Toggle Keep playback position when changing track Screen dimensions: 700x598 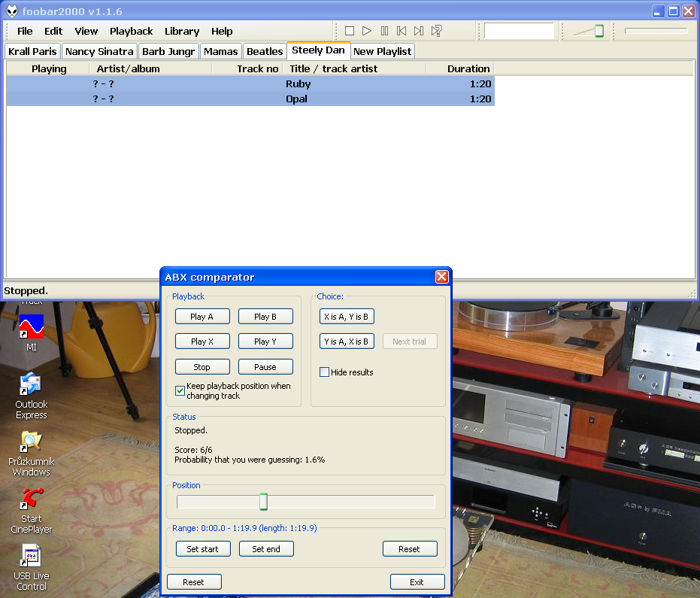coord(180,391)
